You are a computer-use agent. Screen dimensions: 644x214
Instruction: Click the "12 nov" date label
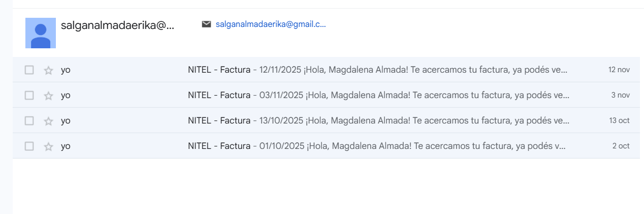(619, 70)
